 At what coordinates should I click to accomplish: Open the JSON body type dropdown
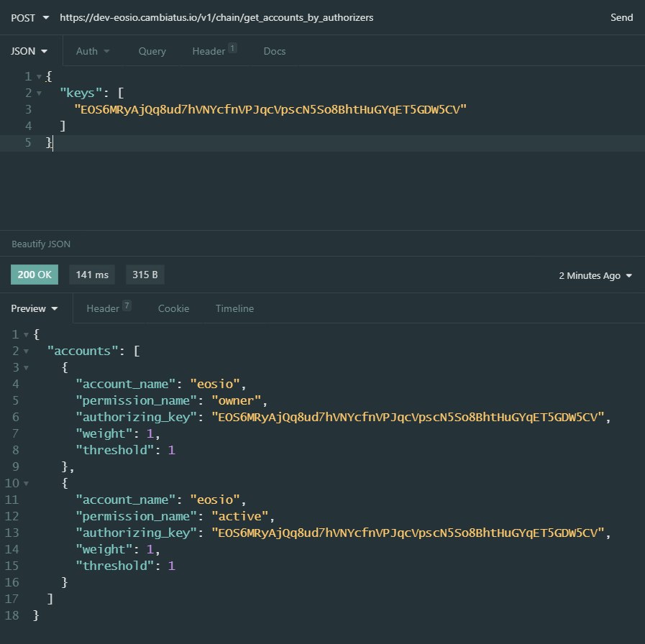[29, 51]
